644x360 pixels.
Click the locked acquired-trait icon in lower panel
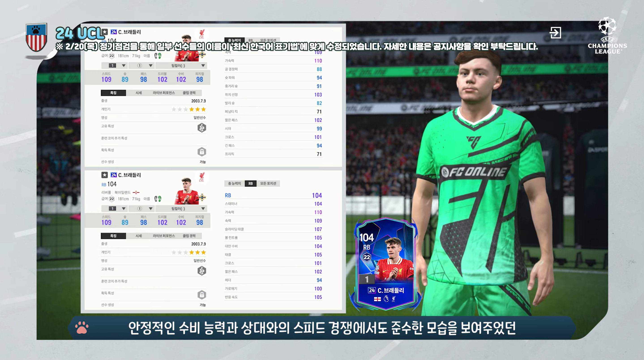(202, 295)
